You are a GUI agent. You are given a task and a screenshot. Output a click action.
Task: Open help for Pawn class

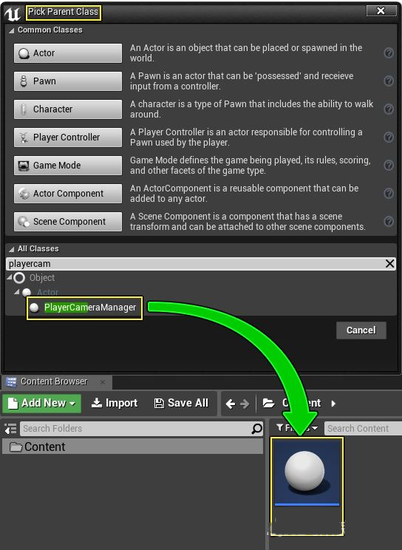pos(389,81)
